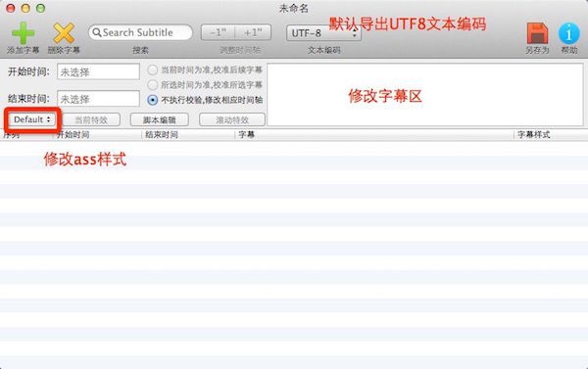Open the blue Help info icon
This screenshot has width=588, height=369.
click(568, 33)
